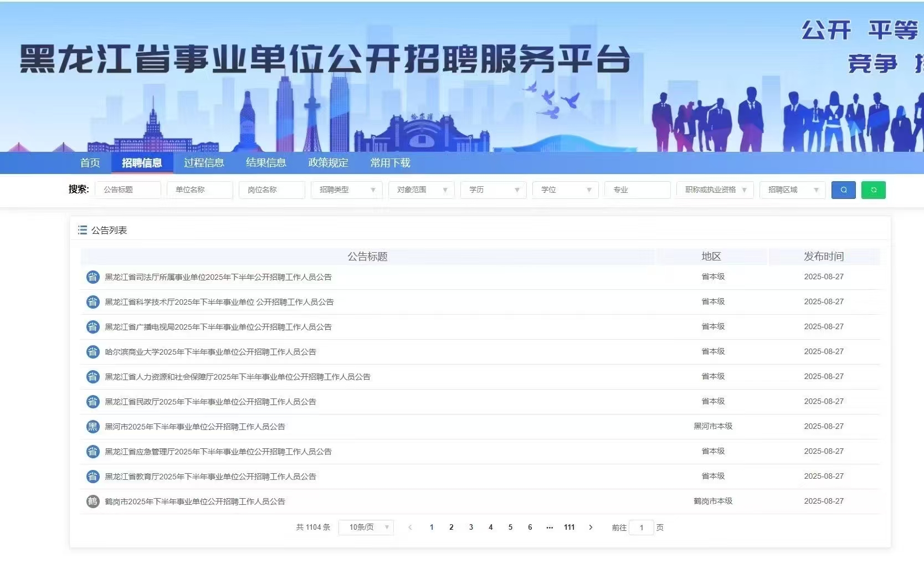Click the 省 badge on 司法厅 announcement

coord(92,277)
